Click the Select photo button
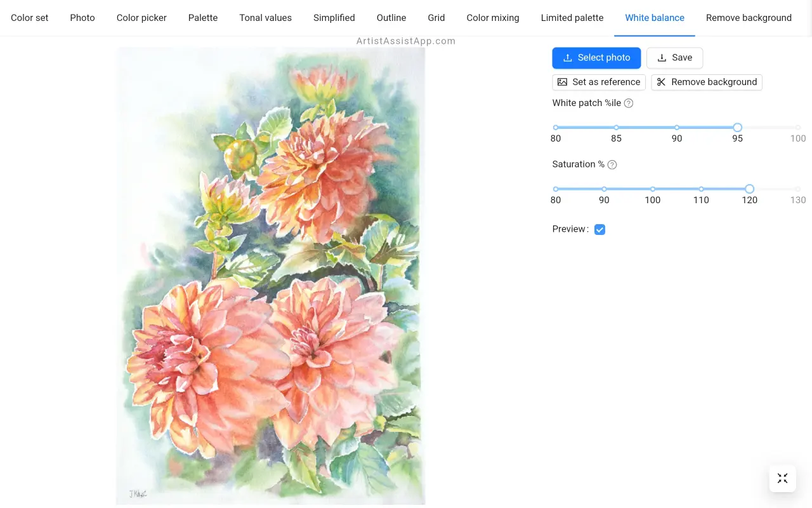Image resolution: width=812 pixels, height=508 pixels. pos(596,58)
